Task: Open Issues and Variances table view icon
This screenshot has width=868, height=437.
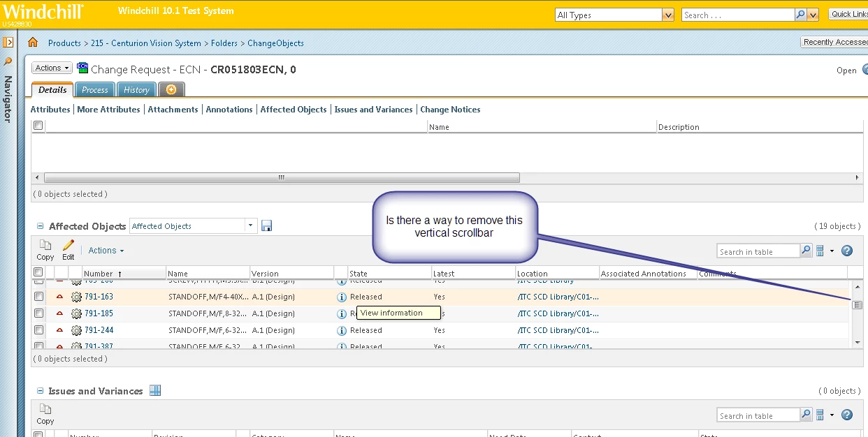Action: (x=155, y=390)
